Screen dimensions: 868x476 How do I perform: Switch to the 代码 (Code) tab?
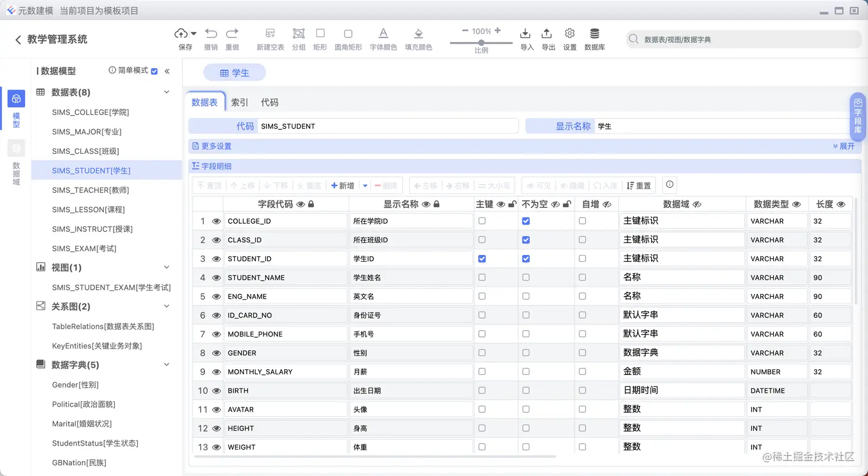(x=270, y=103)
